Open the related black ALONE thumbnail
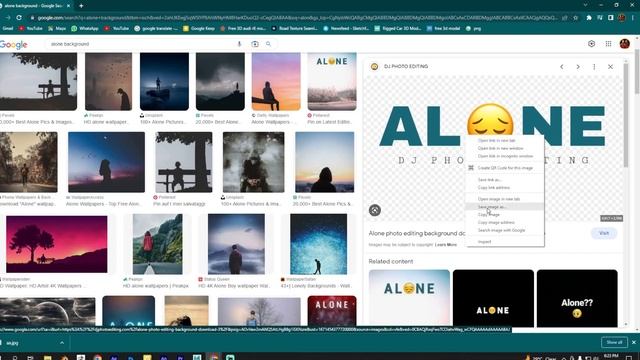The height and width of the screenshot is (360, 640). click(x=493, y=298)
